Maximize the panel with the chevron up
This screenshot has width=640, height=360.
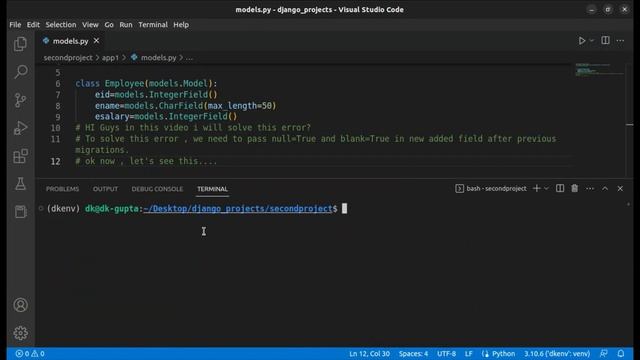(605, 189)
